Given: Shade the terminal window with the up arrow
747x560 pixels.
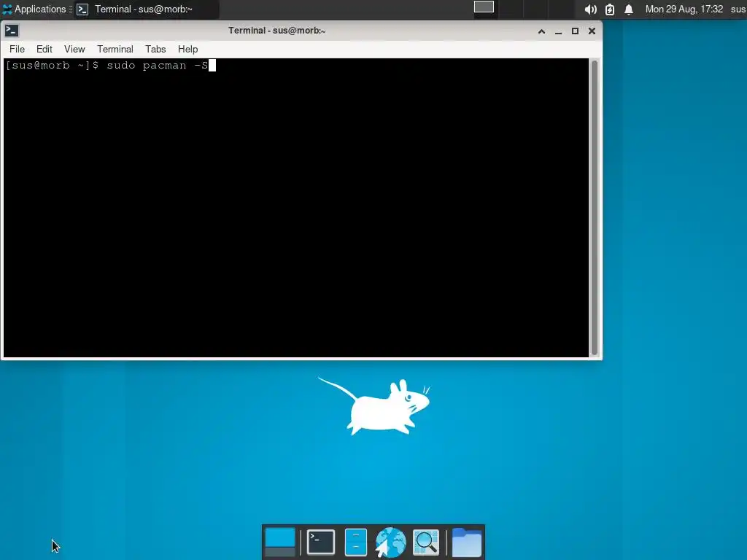Looking at the screenshot, I should (x=542, y=31).
